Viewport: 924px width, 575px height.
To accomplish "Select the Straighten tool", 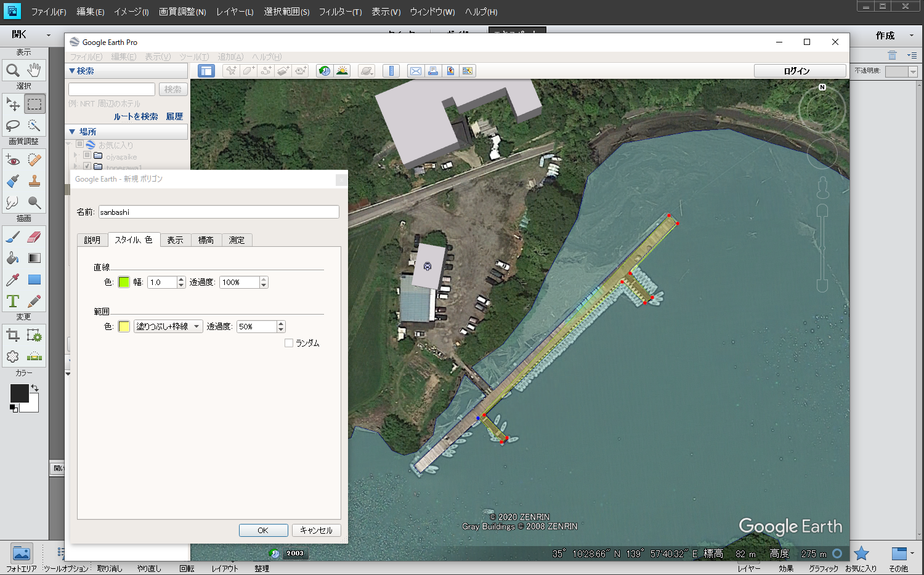I will pos(34,356).
